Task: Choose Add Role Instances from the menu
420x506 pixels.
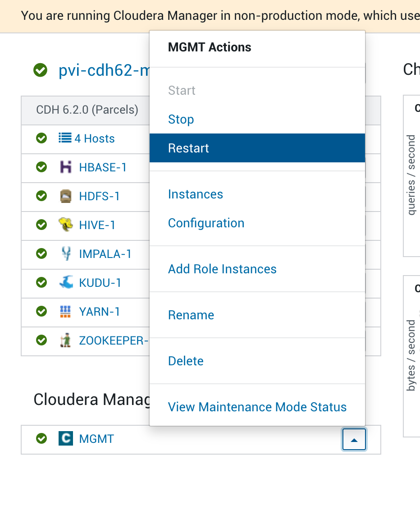Action: (x=222, y=269)
